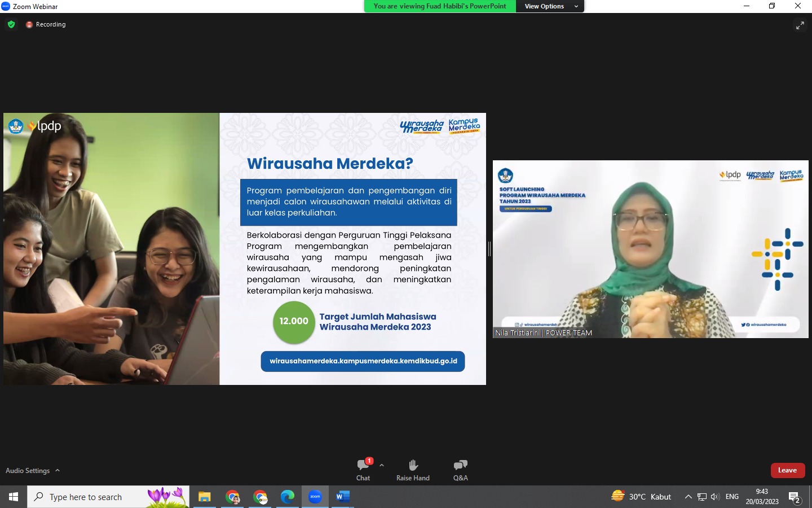Image resolution: width=812 pixels, height=508 pixels.
Task: Open clock and calendar 9:43
Action: [x=762, y=497]
